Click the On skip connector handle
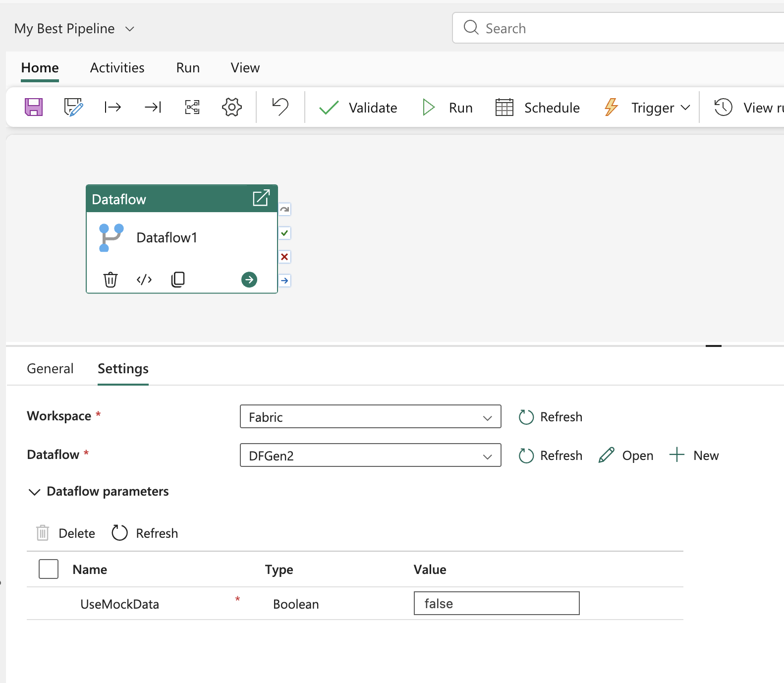The image size is (784, 683). (284, 209)
